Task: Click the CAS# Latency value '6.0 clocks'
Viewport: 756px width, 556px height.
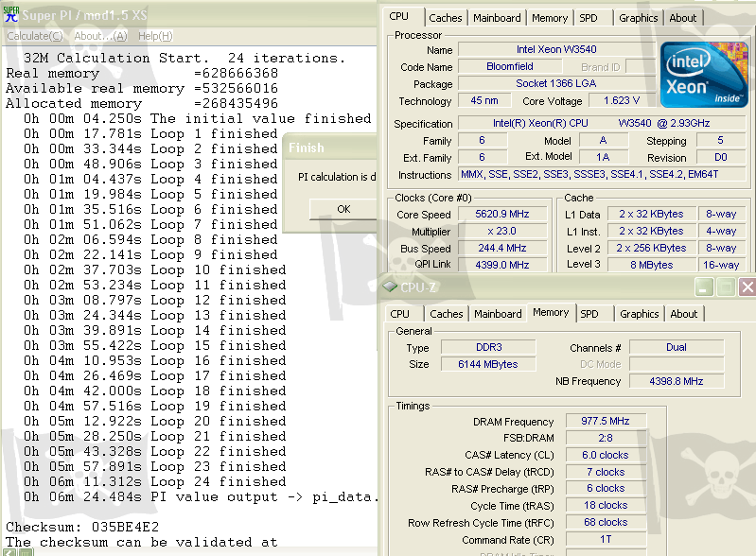Action: [606, 455]
